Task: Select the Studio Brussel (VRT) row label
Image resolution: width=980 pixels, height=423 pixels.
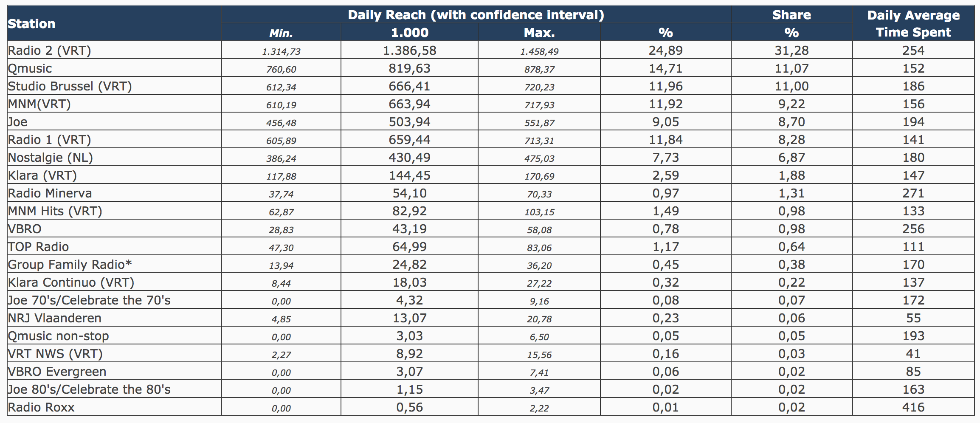Action: click(x=70, y=86)
